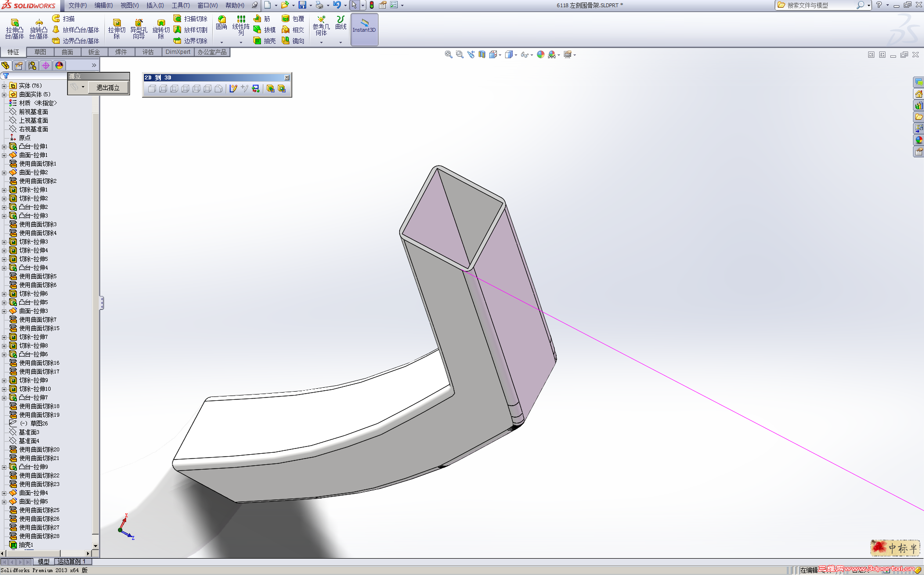Select the 线性阵列 linear pattern tool
Viewport: 924px width, 575px height.
pos(241,25)
